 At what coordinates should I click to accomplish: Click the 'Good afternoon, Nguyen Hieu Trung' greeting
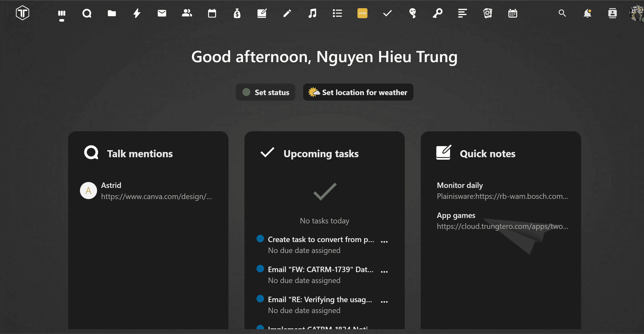324,57
